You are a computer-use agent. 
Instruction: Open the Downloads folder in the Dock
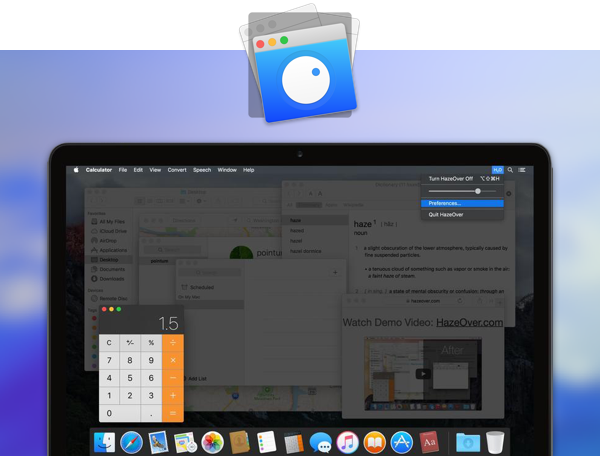468,443
